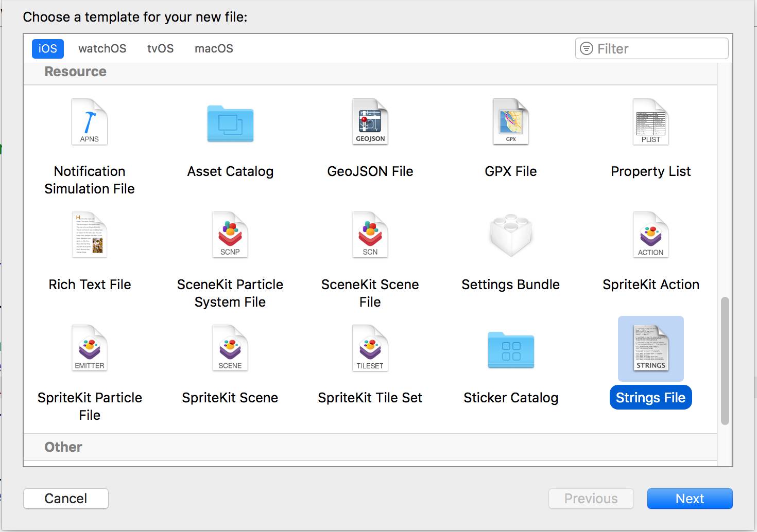
Task: Focus the Filter text field
Action: point(652,48)
